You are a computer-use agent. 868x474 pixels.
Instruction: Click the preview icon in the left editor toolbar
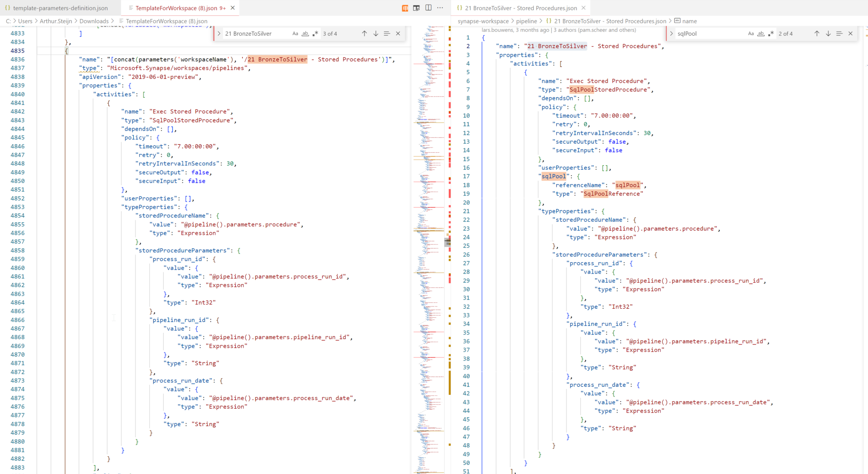click(416, 8)
